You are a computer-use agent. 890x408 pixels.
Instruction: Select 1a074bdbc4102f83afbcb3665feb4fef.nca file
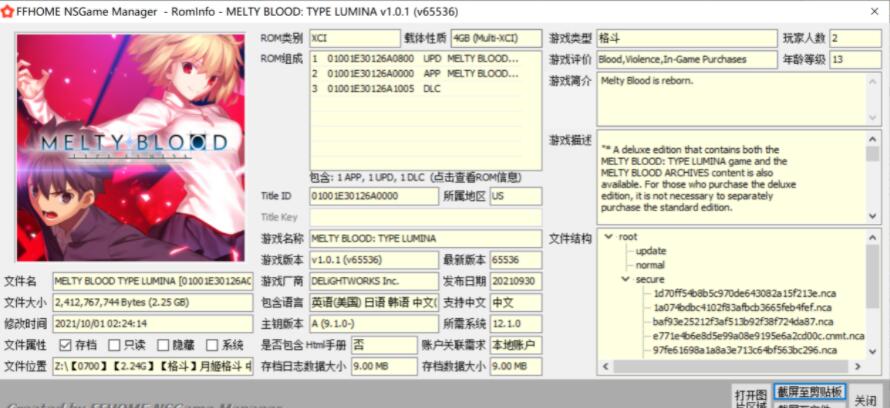(742, 308)
